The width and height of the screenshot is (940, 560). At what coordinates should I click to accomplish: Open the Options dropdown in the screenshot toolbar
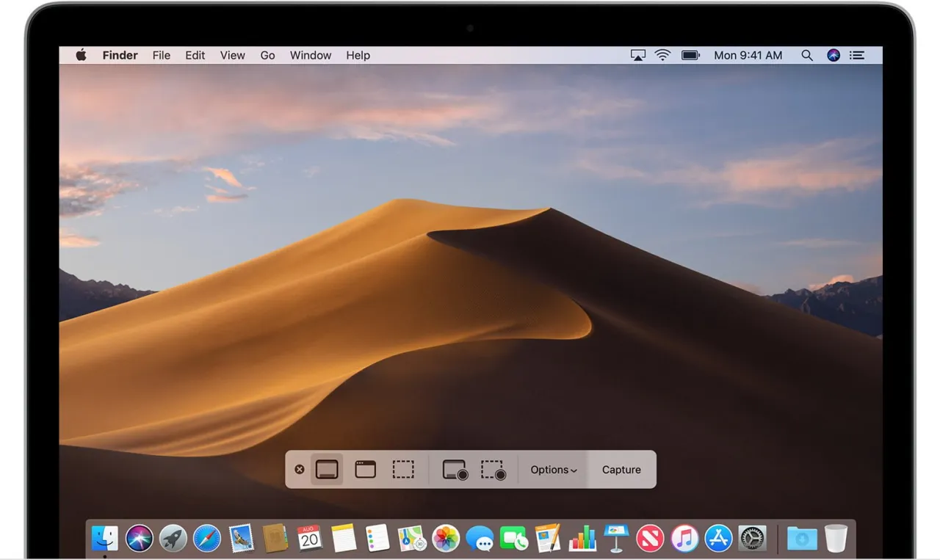pyautogui.click(x=553, y=470)
